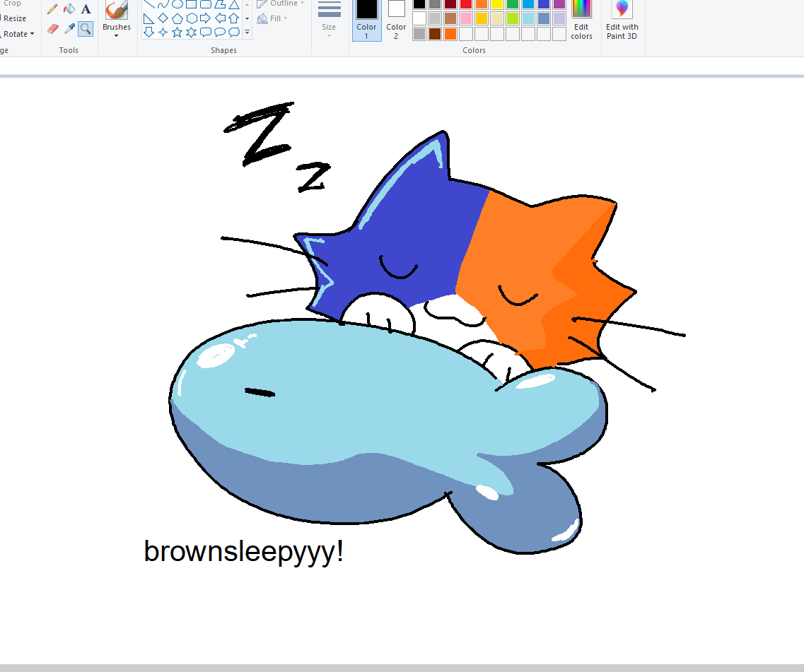
Task: Choose the rounded rectangular callout shape
Action: pyautogui.click(x=206, y=33)
